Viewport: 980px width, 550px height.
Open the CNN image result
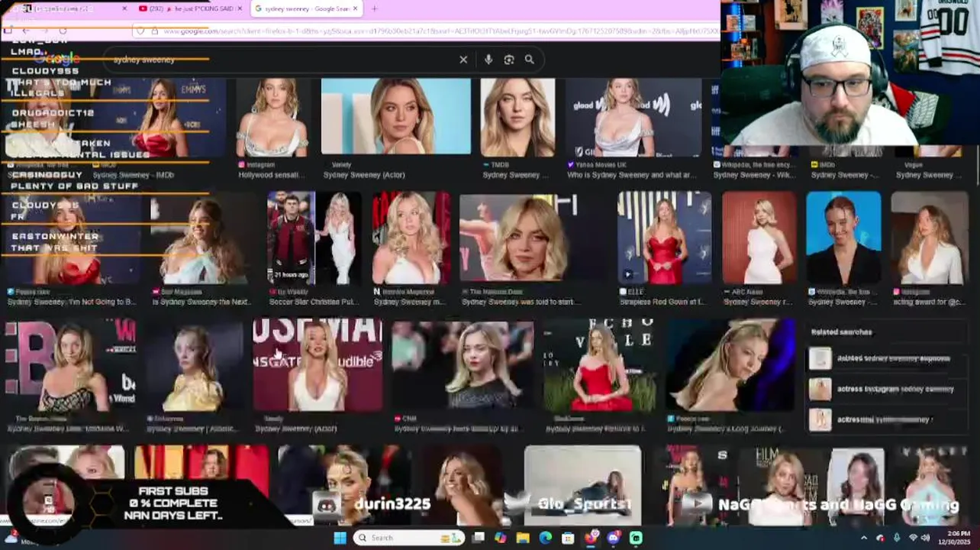click(x=463, y=365)
